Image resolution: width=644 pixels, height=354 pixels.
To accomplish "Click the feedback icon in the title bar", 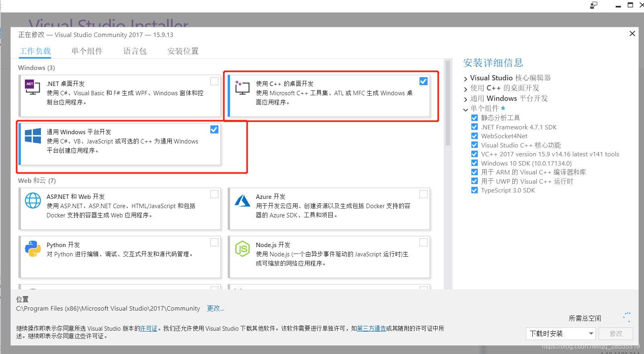I will (x=594, y=5).
